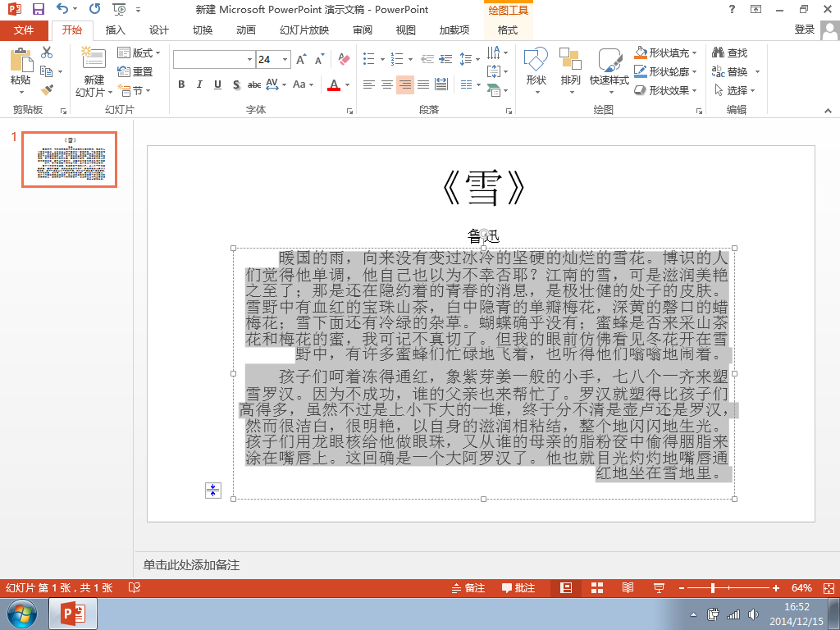Select the Format Painter brush icon
840x630 pixels.
(x=47, y=89)
